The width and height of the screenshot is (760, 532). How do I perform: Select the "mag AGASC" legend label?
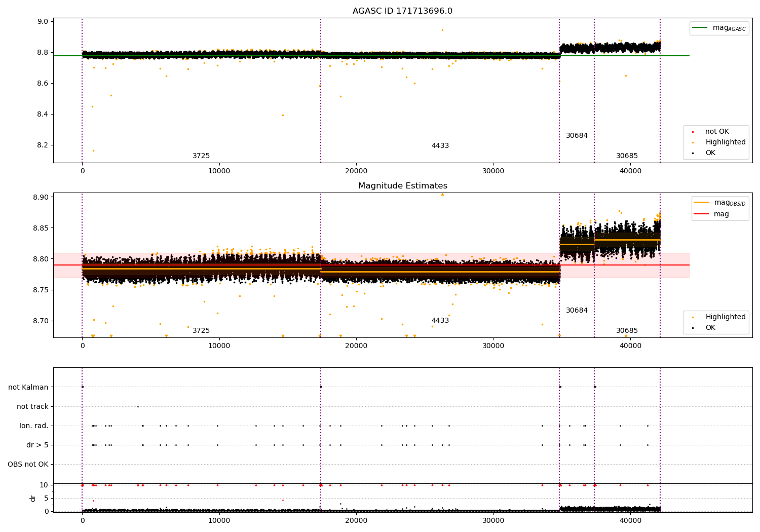(x=729, y=28)
